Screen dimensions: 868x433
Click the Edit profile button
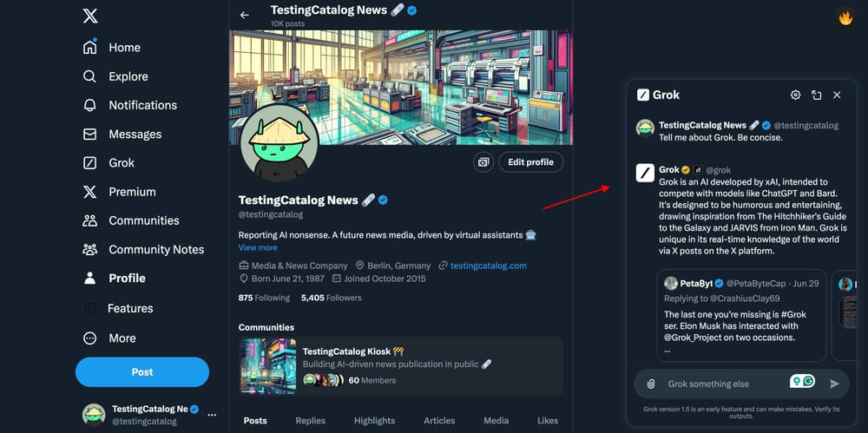(531, 162)
